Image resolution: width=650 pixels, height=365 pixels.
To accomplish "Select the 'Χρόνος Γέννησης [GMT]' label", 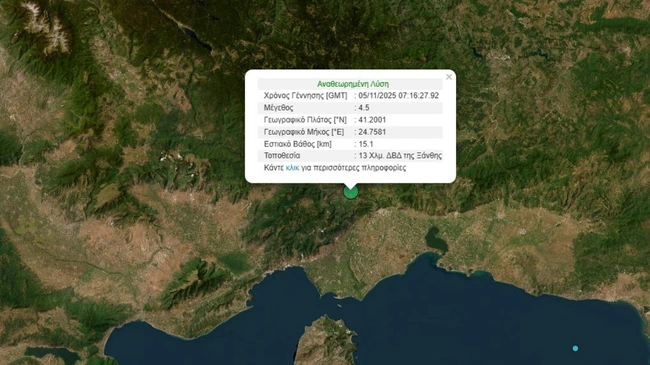I will tap(306, 96).
